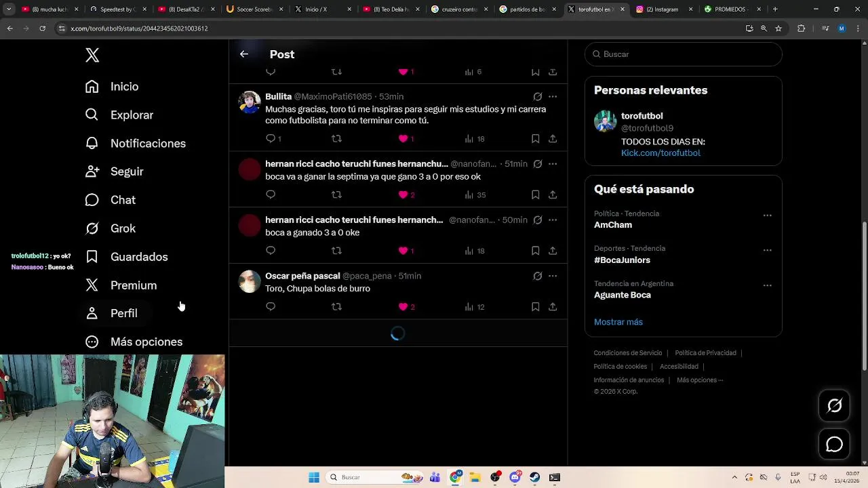Open Seguir in the sidebar

[x=115, y=171]
